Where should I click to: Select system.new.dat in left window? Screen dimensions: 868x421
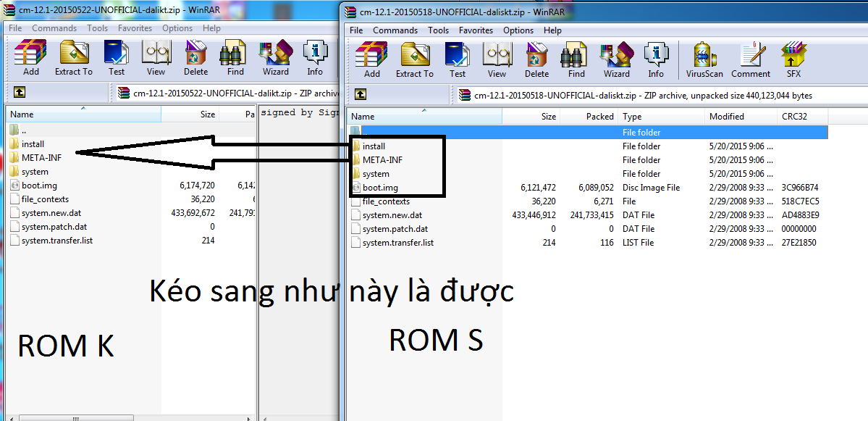pyautogui.click(x=46, y=213)
